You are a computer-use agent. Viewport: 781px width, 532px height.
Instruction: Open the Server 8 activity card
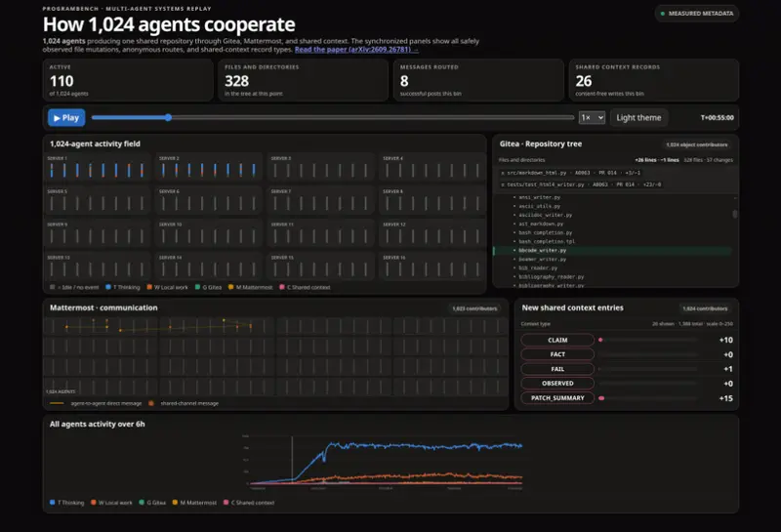[x=432, y=200]
